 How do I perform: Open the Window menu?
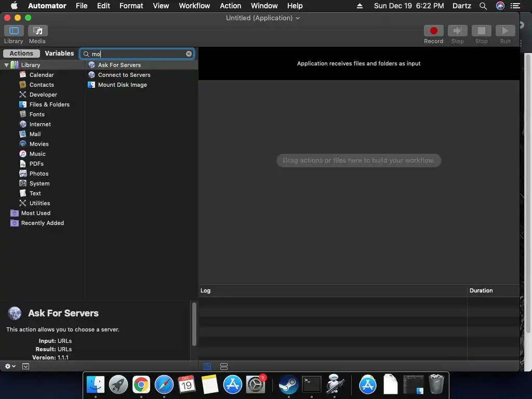264,6
